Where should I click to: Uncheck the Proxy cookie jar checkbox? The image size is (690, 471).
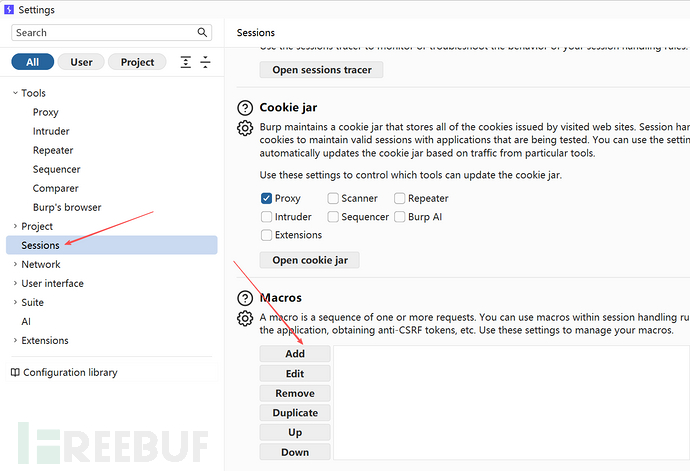pyautogui.click(x=267, y=198)
